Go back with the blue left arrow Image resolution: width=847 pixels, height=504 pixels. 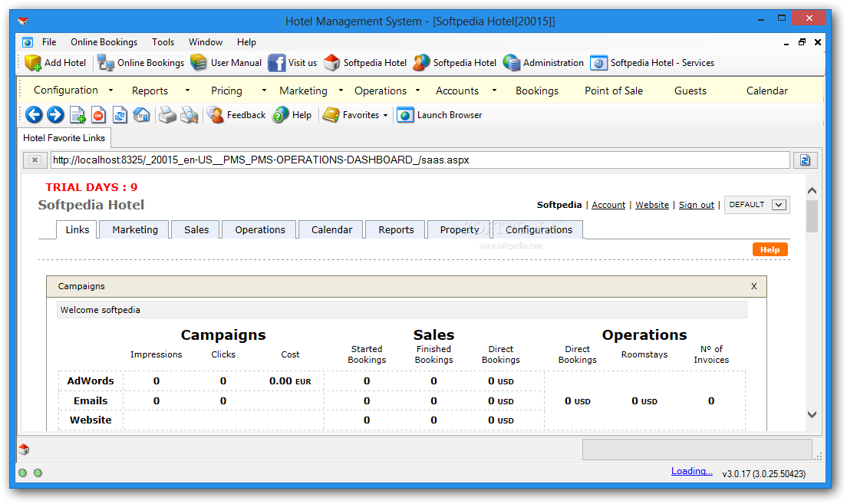click(x=34, y=114)
